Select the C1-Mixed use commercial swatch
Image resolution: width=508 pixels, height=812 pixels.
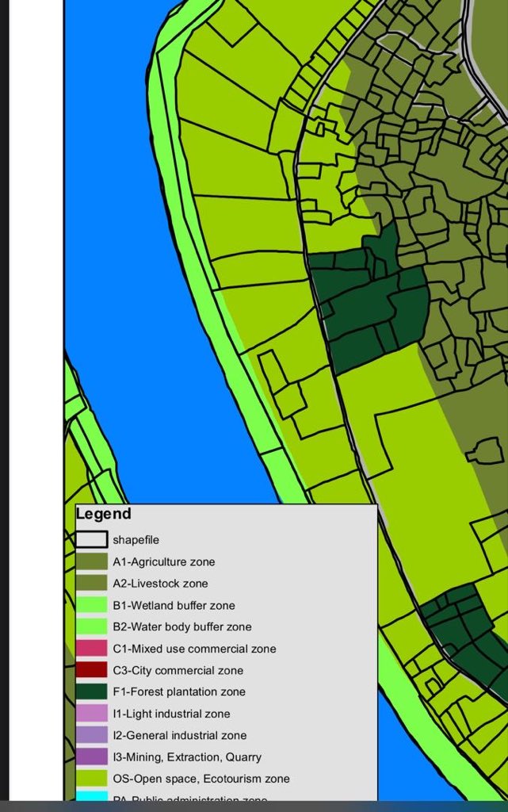pos(91,649)
